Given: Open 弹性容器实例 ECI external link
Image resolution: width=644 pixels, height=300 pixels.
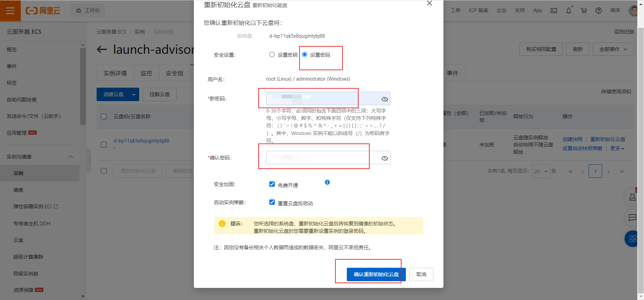Looking at the screenshot, I should (36, 207).
